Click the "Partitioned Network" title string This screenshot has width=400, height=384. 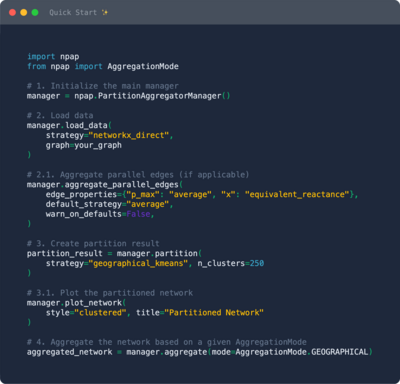[214, 313]
